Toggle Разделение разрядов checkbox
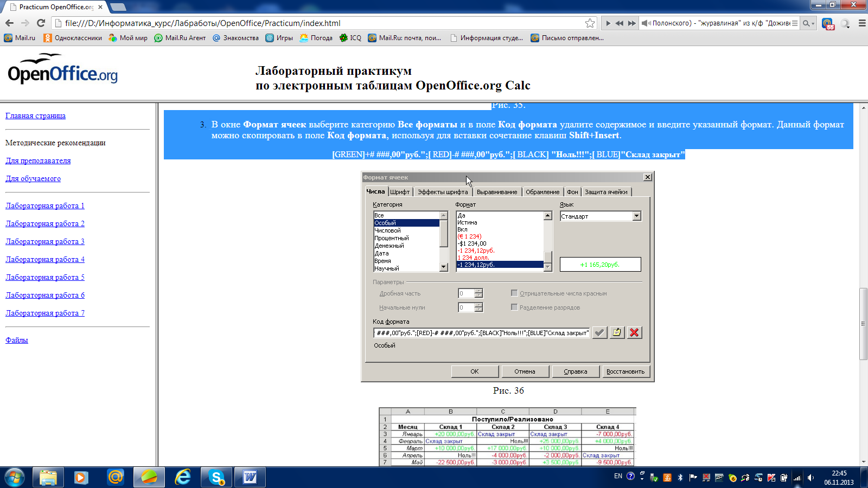Image resolution: width=868 pixels, height=488 pixels. click(514, 307)
